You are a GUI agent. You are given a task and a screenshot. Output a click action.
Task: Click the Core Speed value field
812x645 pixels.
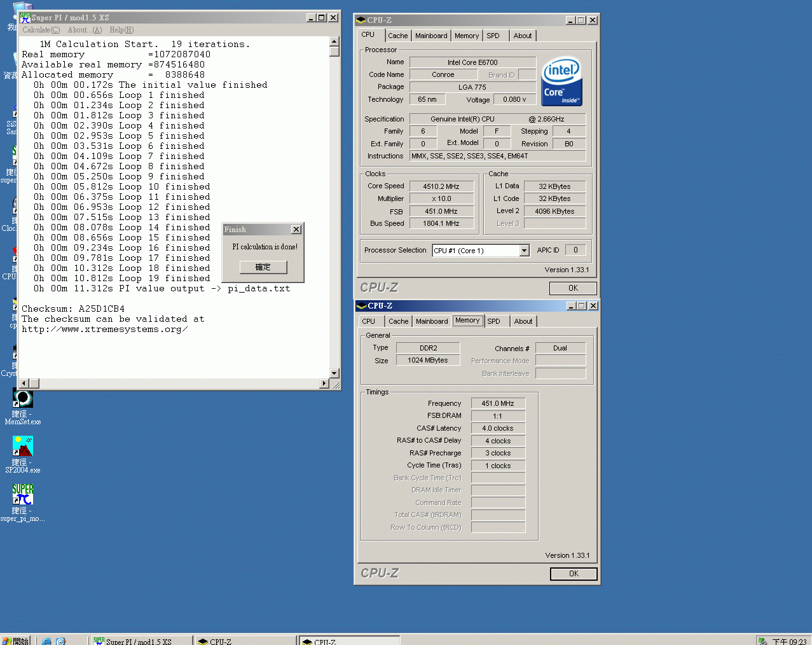pyautogui.click(x=441, y=186)
